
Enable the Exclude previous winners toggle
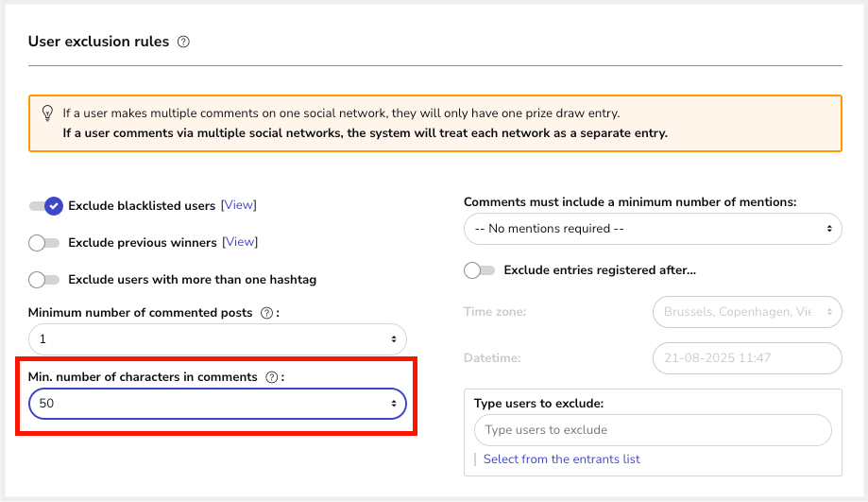pyautogui.click(x=44, y=243)
